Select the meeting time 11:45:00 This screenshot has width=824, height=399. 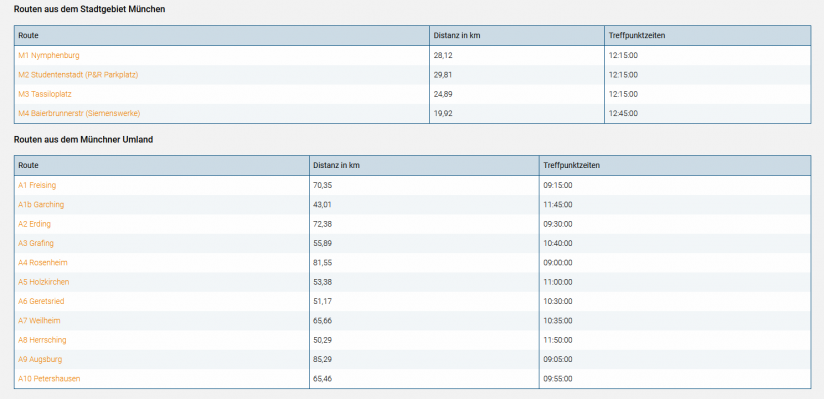tap(558, 204)
